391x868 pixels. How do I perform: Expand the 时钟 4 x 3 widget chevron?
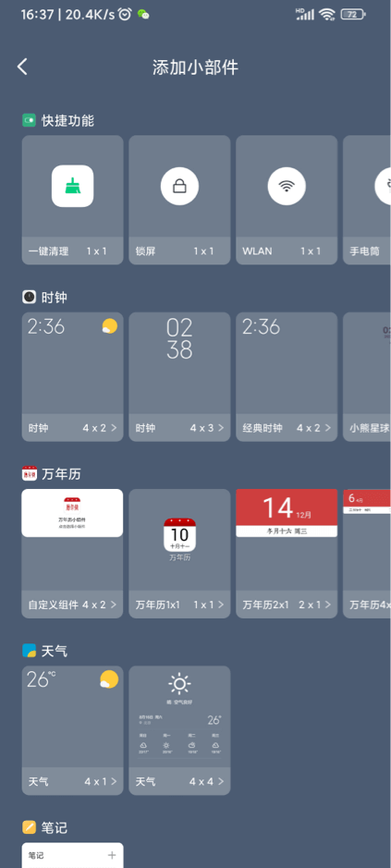pyautogui.click(x=221, y=428)
